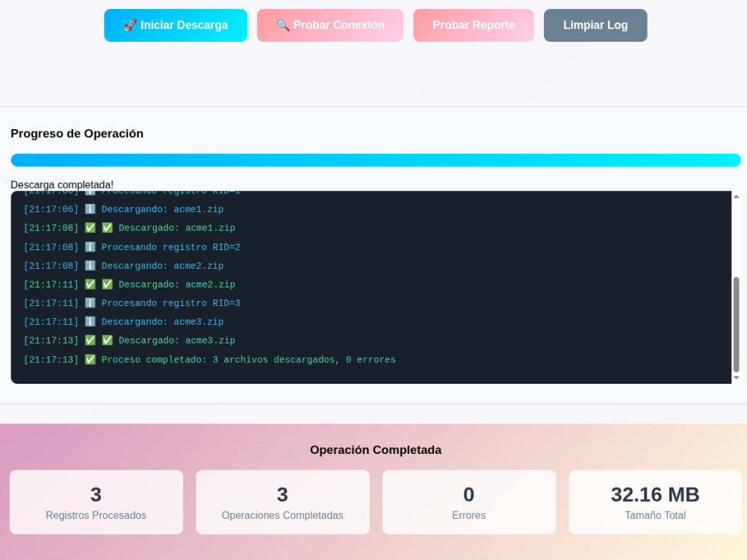Click log line 'Procesando registro RID=2'

[170, 247]
